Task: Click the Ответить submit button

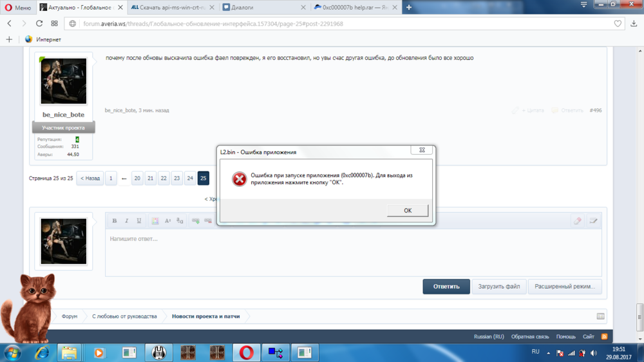Action: tap(446, 287)
